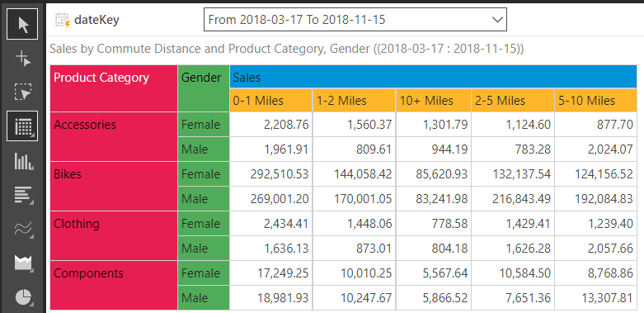Screen dimensions: 644x313
Task: Choose the add-and-select cursor tool
Action: (x=22, y=59)
